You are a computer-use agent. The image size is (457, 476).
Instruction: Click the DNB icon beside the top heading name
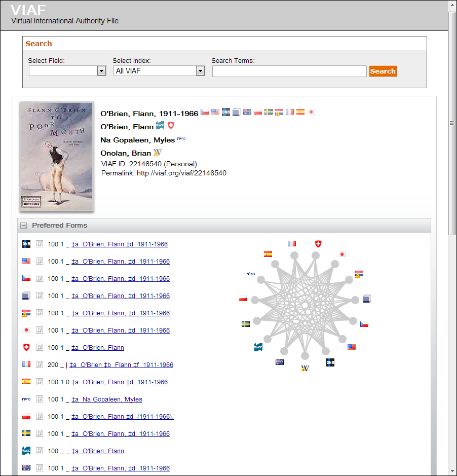tap(226, 112)
